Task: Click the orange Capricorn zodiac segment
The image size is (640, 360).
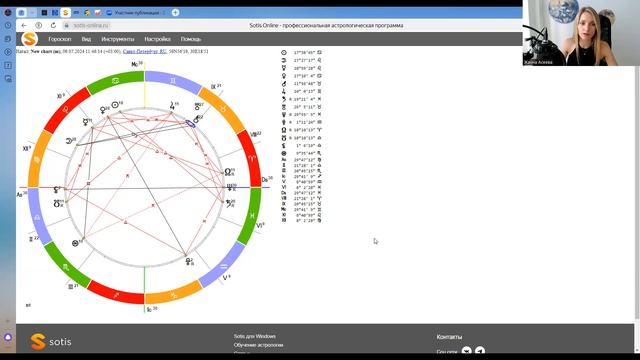Action: pyautogui.click(x=173, y=294)
